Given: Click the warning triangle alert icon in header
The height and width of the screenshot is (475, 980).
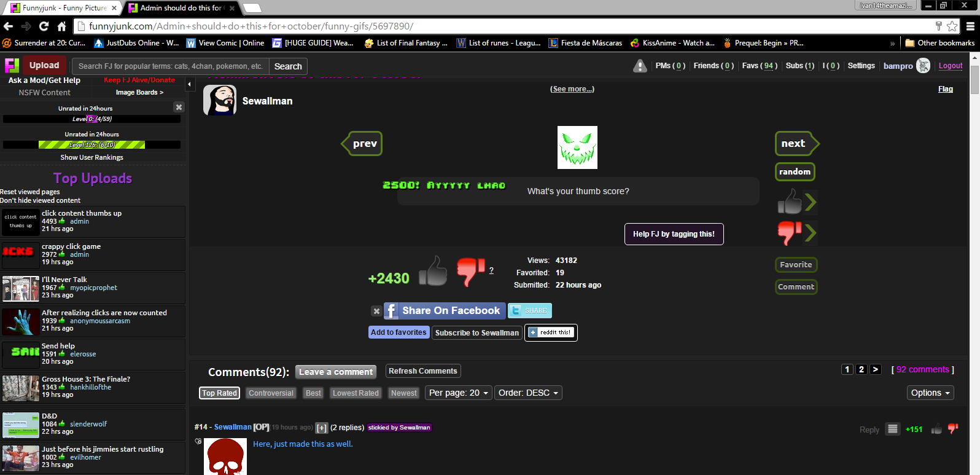Looking at the screenshot, I should (640, 66).
